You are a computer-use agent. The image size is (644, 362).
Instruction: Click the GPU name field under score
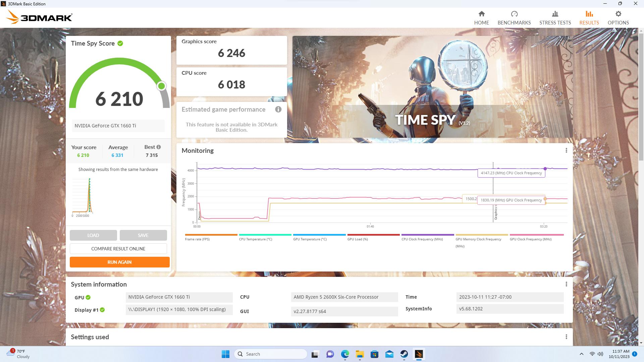118,126
